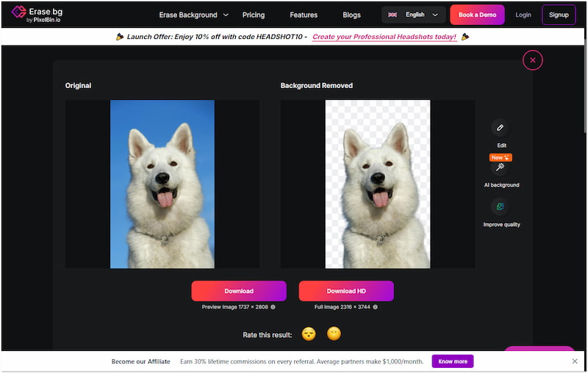Click info icon beside Preview Image size
588x373 pixels.
273,307
